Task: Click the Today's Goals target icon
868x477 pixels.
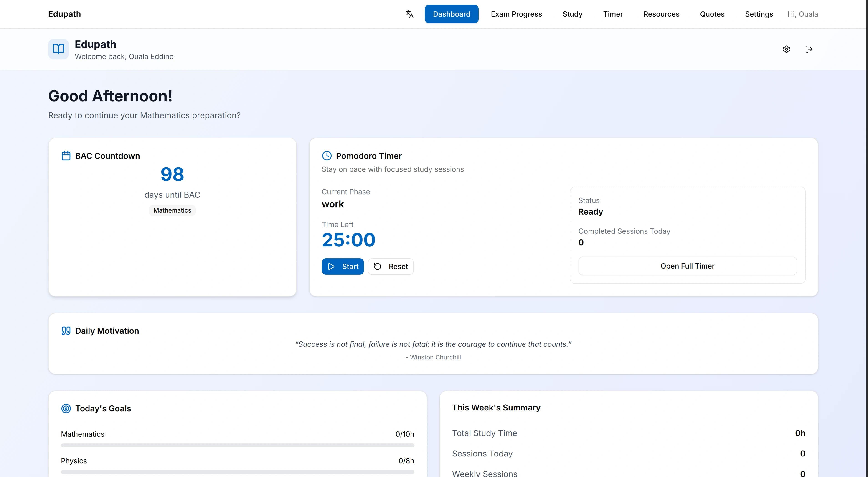Action: click(66, 408)
